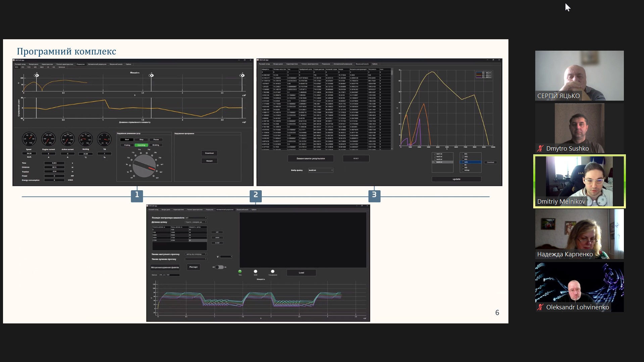Click the middle eye marker on speed chart
The width and height of the screenshot is (644, 362).
point(151,75)
